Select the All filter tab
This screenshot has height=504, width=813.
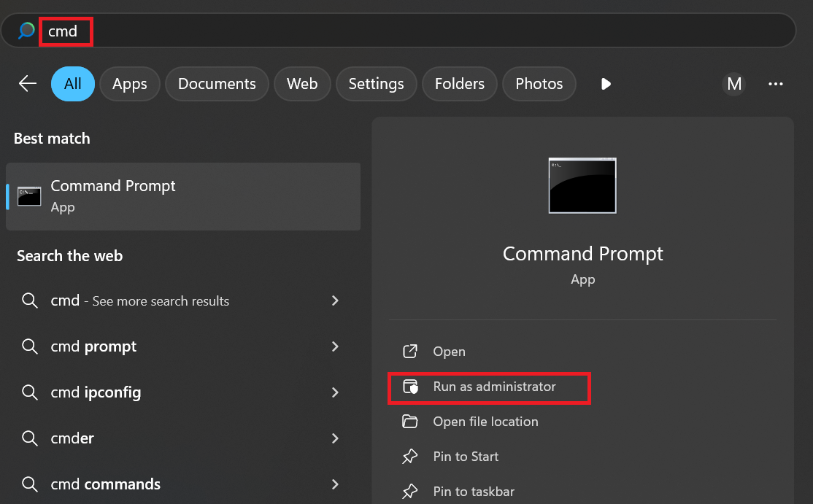coord(72,83)
